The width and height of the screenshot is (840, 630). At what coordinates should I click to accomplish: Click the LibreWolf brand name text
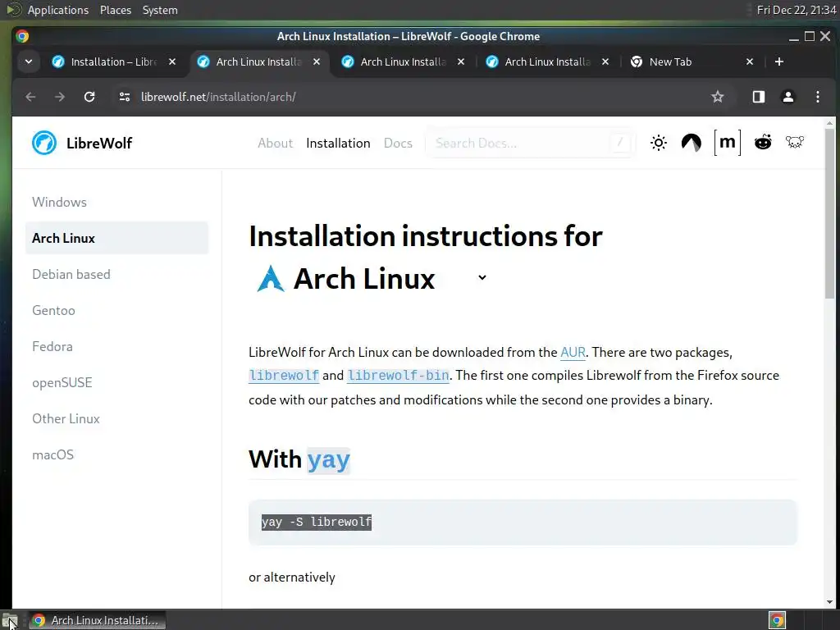pos(99,143)
